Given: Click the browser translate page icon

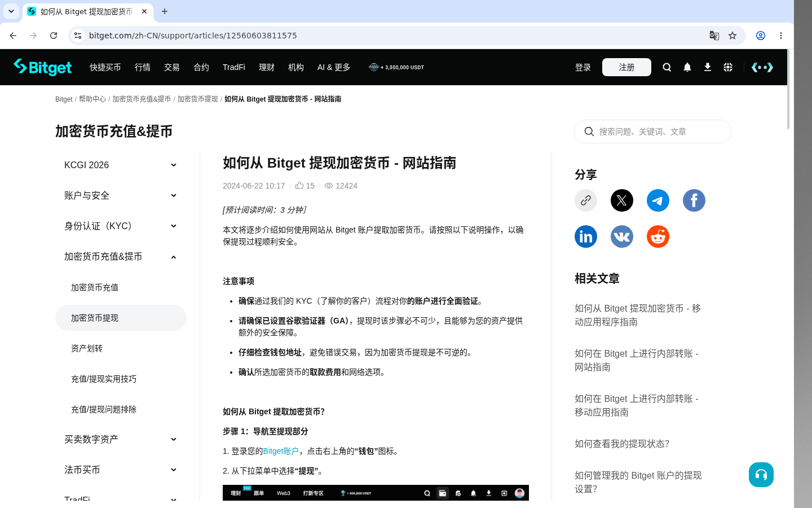Looking at the screenshot, I should click(714, 36).
